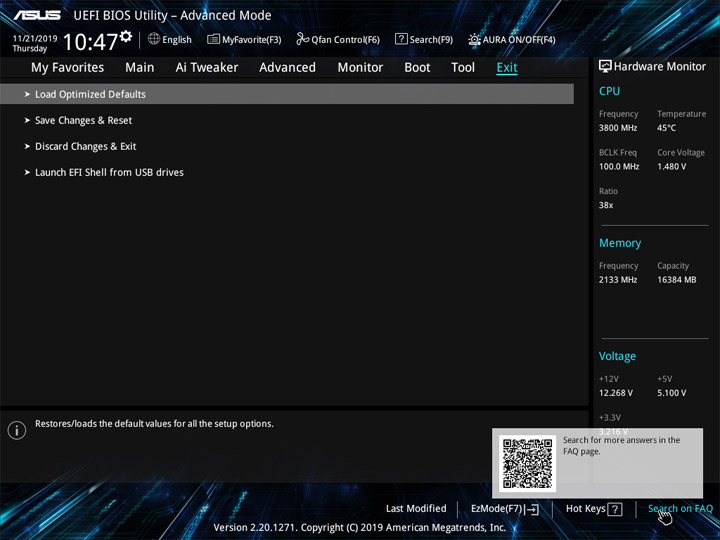Expand arrow beside Save Changes & Reset
Screen dimensions: 720x540
point(27,120)
